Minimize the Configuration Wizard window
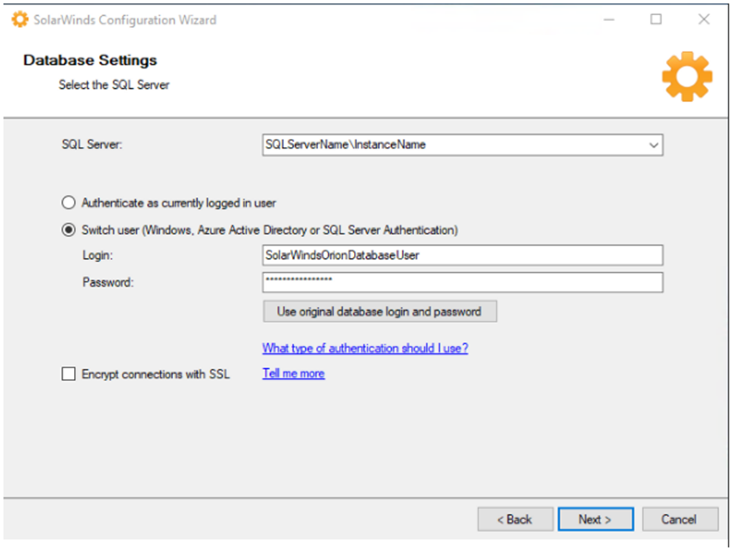 (x=609, y=20)
